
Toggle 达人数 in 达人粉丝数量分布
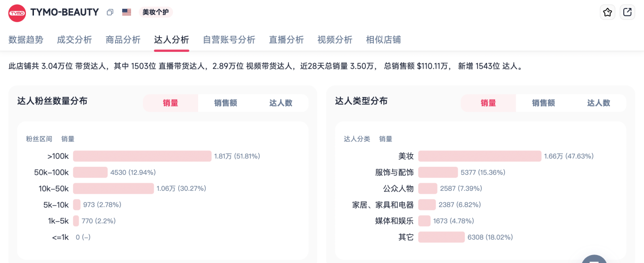pyautogui.click(x=281, y=103)
